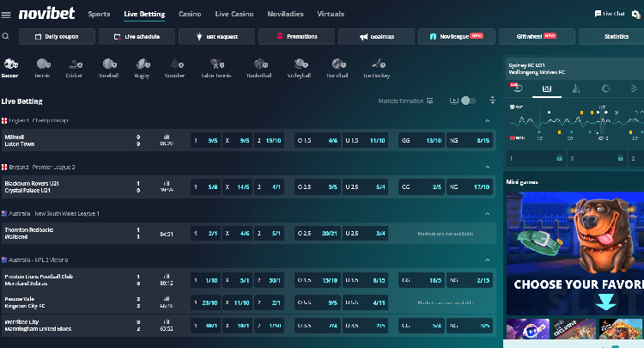Select the Tennis sport icon

click(42, 66)
